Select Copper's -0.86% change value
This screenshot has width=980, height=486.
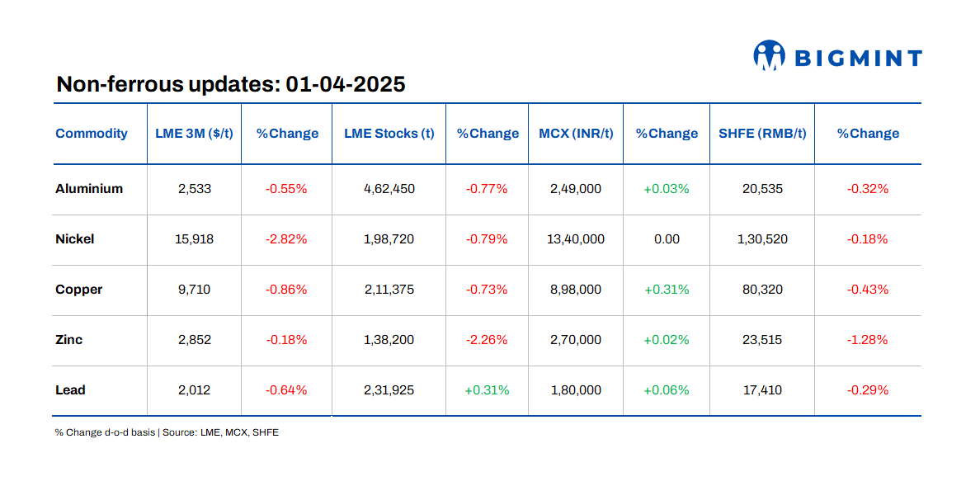point(286,290)
